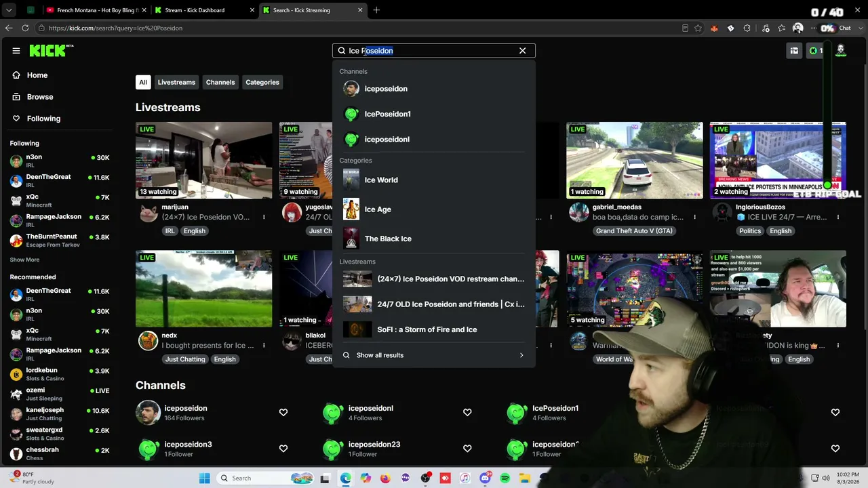Open lordkebun in Recommended list
Viewport: 868px width, 488px height.
click(x=60, y=374)
